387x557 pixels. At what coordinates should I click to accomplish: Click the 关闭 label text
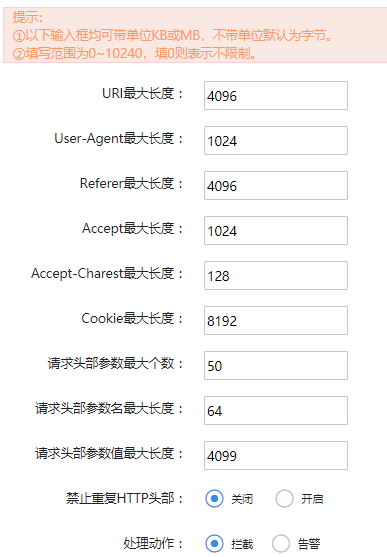tap(242, 499)
